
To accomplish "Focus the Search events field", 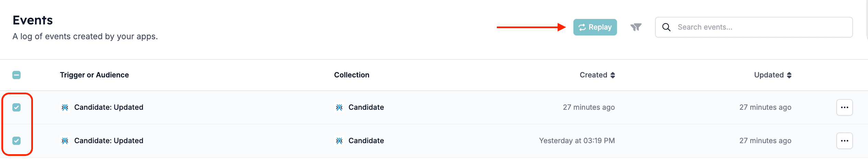I will (754, 27).
